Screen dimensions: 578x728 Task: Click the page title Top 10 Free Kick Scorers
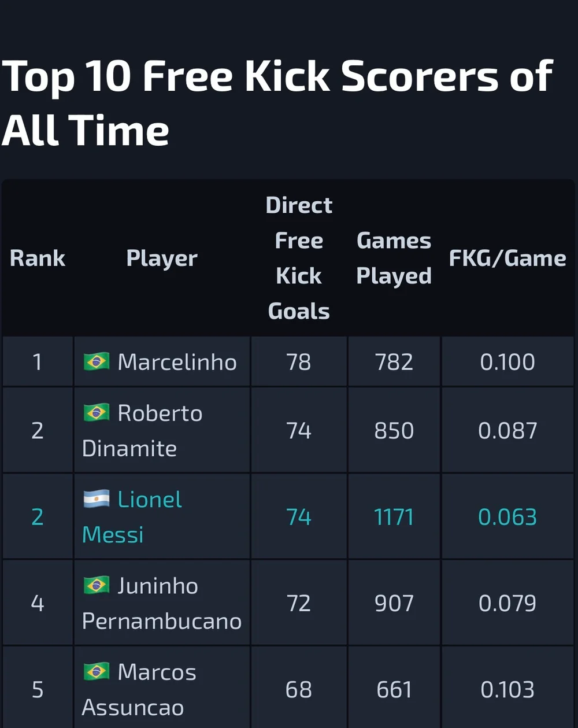[277, 103]
